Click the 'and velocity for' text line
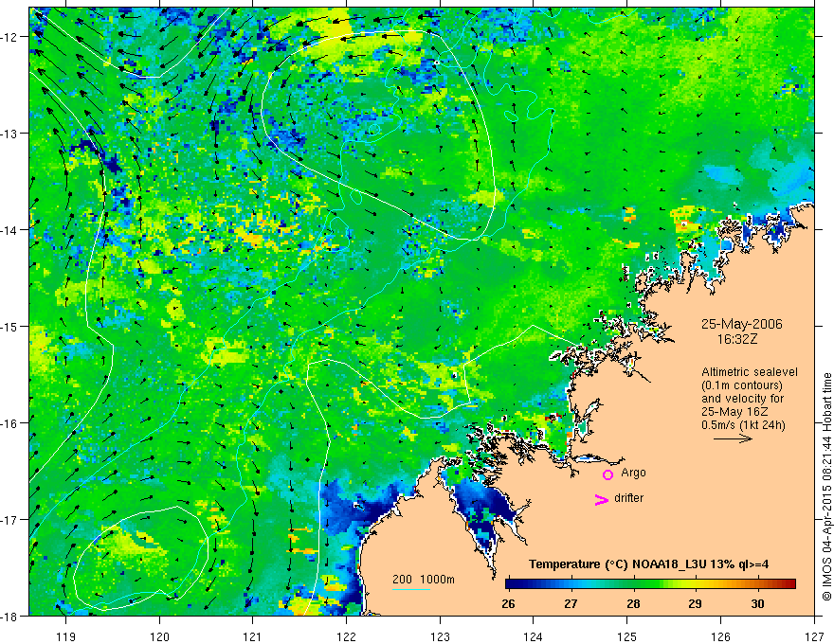 [742, 399]
